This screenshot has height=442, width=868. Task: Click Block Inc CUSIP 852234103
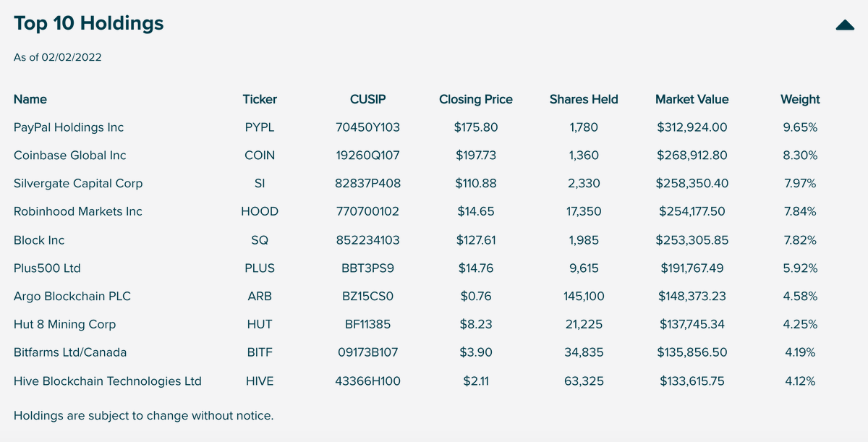click(x=368, y=240)
